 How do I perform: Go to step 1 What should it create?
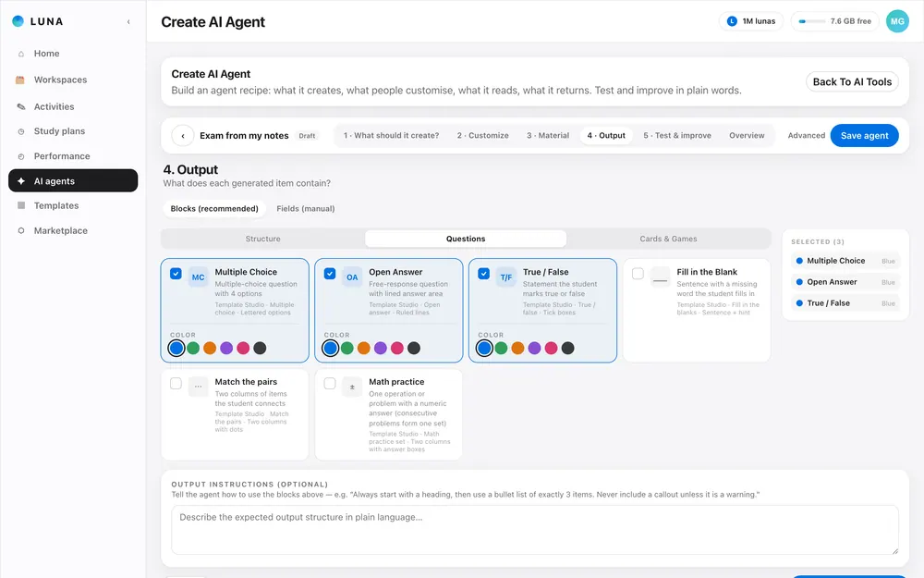(x=391, y=136)
